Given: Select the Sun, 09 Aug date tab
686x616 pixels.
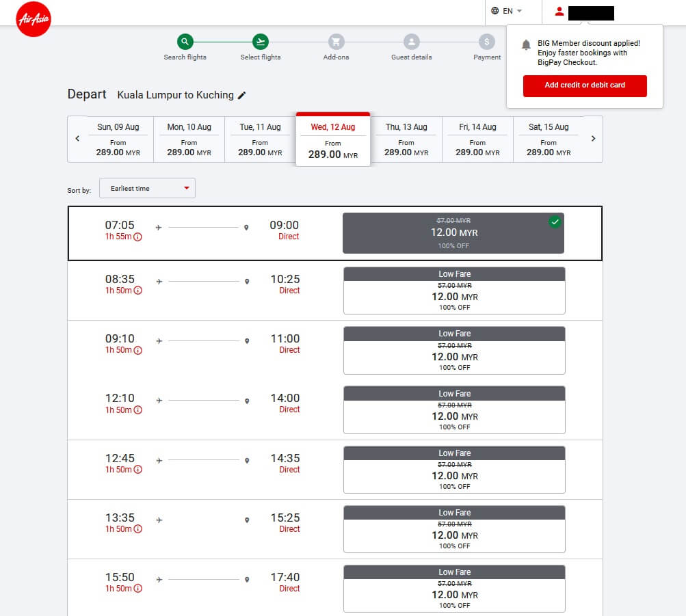Looking at the screenshot, I should 118,139.
